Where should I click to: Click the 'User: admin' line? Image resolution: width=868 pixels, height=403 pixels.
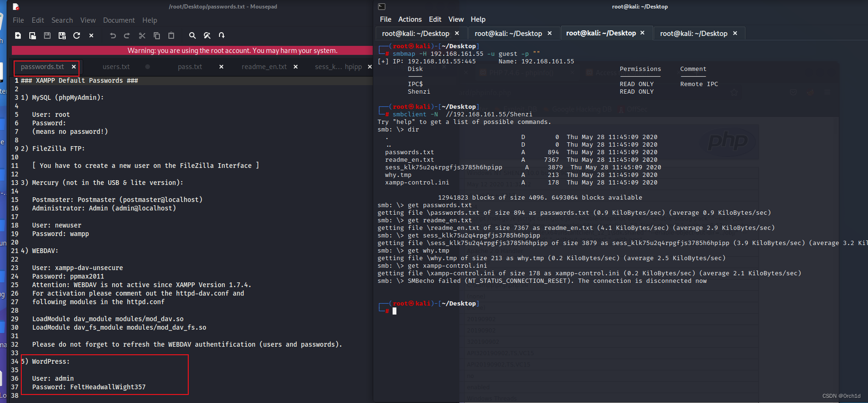pyautogui.click(x=53, y=378)
